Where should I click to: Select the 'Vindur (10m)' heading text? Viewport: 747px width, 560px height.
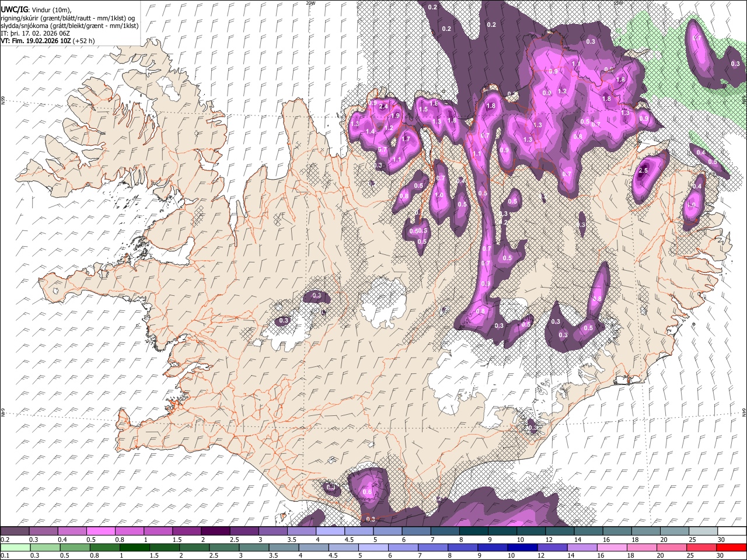click(51, 9)
